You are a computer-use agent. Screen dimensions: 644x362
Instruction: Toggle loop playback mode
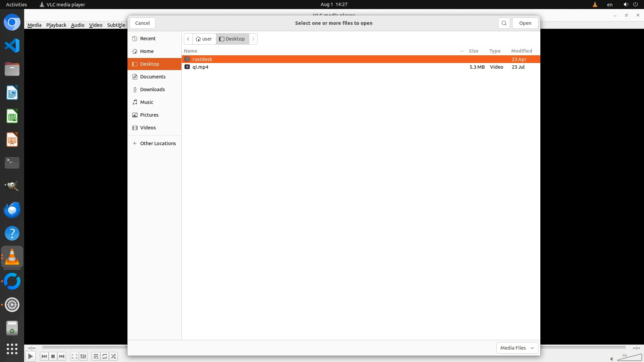coord(105,356)
